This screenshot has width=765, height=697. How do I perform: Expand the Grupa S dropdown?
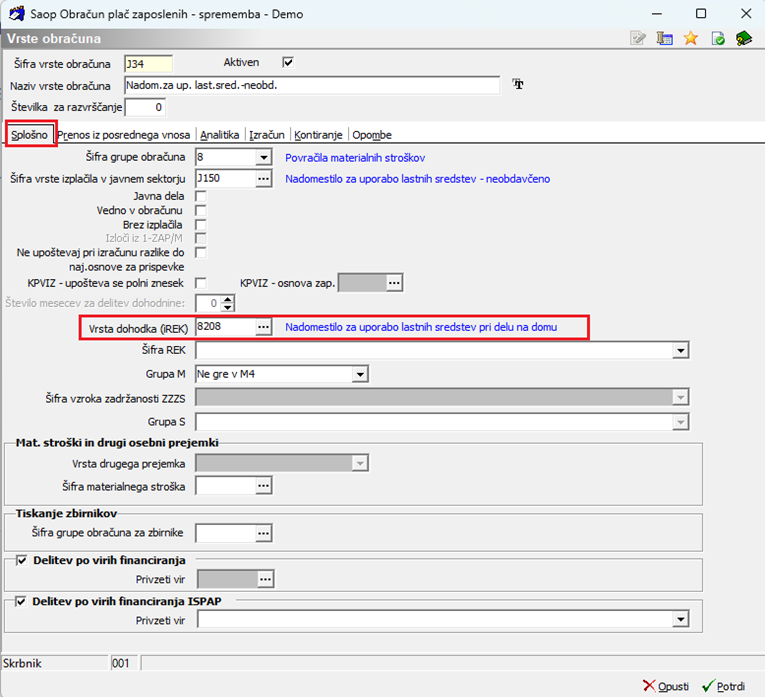(x=680, y=422)
